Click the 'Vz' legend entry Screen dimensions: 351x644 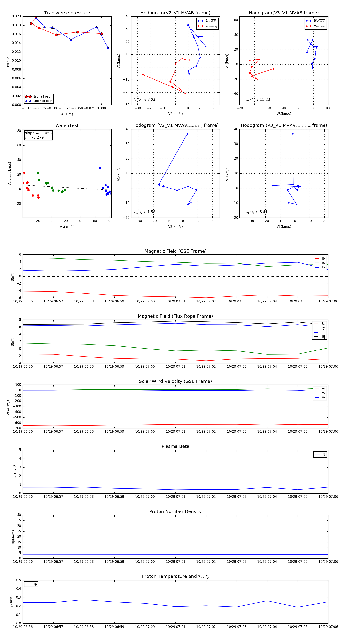pyautogui.click(x=320, y=398)
